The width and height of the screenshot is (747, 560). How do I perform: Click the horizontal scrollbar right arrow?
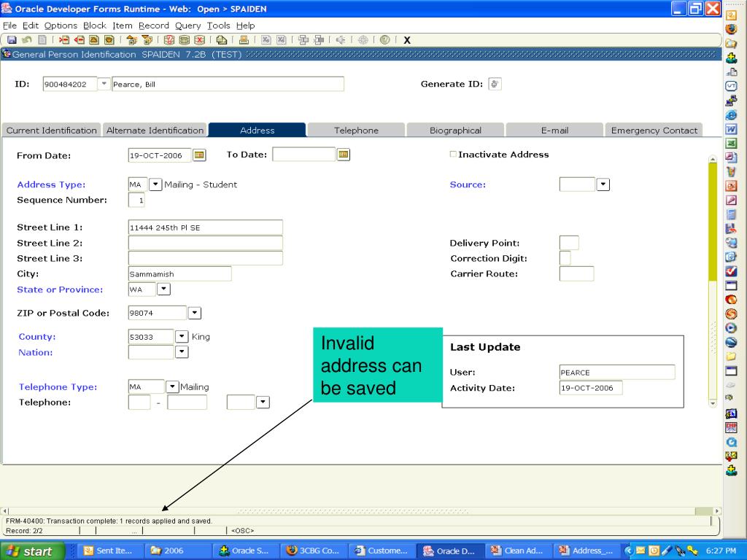click(717, 510)
